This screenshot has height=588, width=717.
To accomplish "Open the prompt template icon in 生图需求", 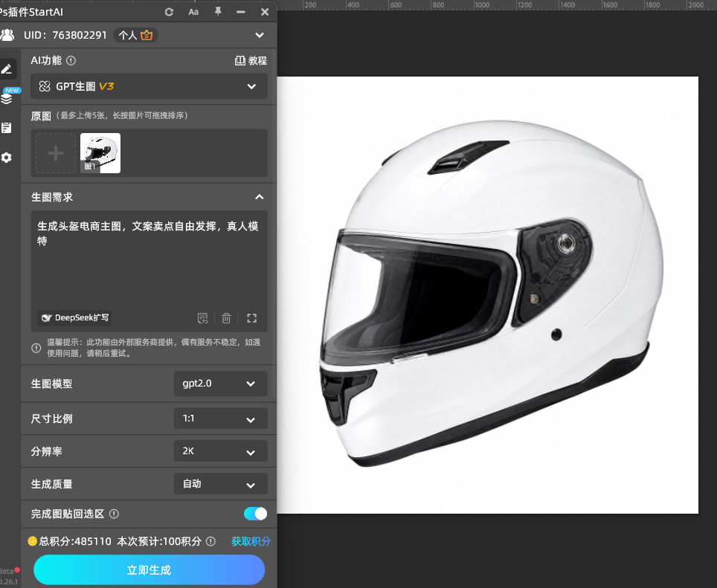I will (202, 318).
